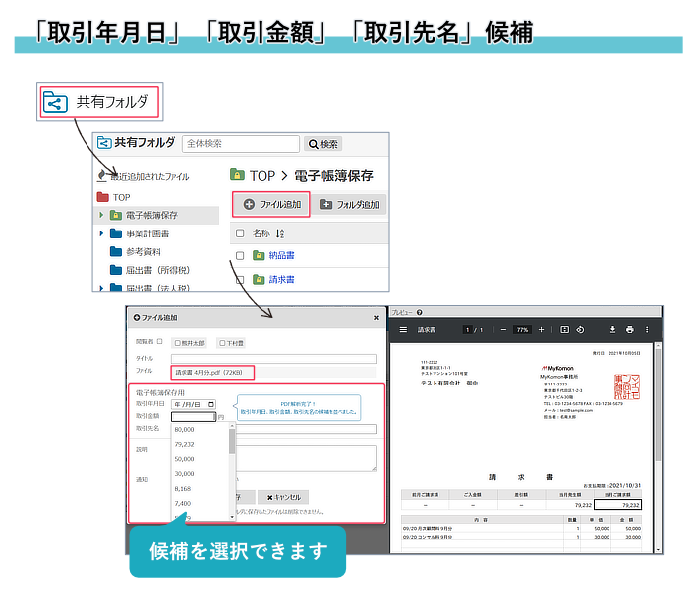The width and height of the screenshot is (696, 616).
Task: Expand the 事業計画書 folder tree
Action: coord(101,233)
